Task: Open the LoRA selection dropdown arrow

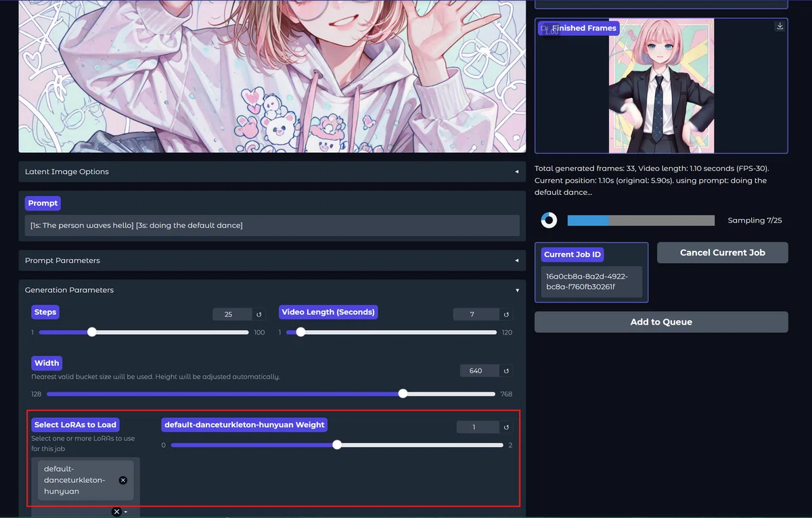Action: pyautogui.click(x=126, y=512)
